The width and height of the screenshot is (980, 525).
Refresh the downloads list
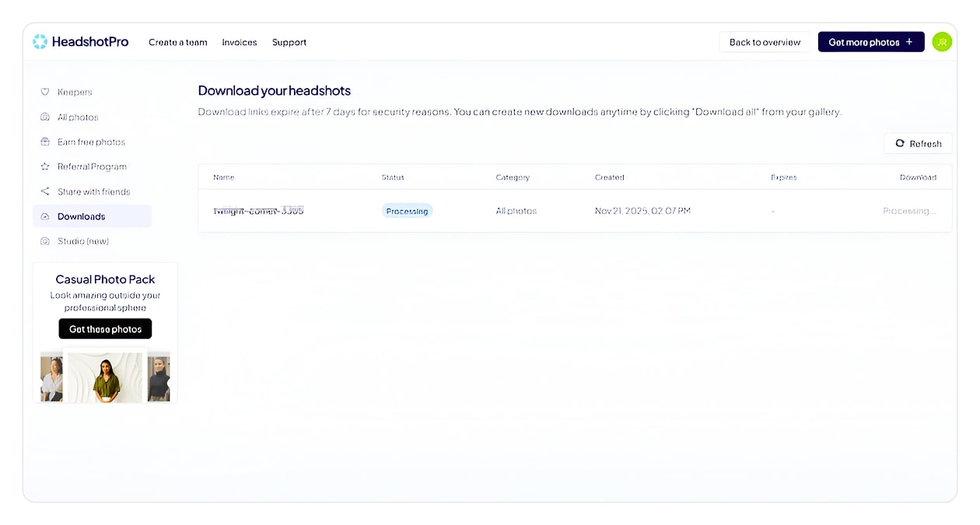[918, 143]
